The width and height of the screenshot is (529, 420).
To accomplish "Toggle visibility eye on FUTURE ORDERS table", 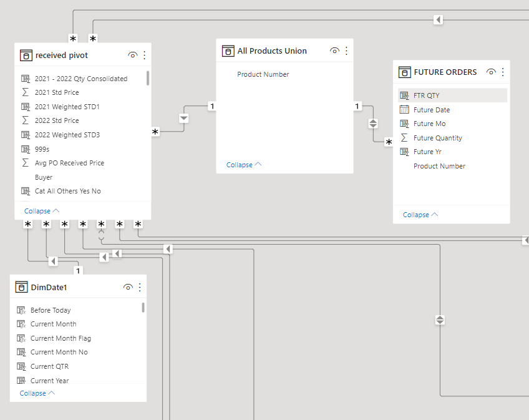I will (x=491, y=72).
